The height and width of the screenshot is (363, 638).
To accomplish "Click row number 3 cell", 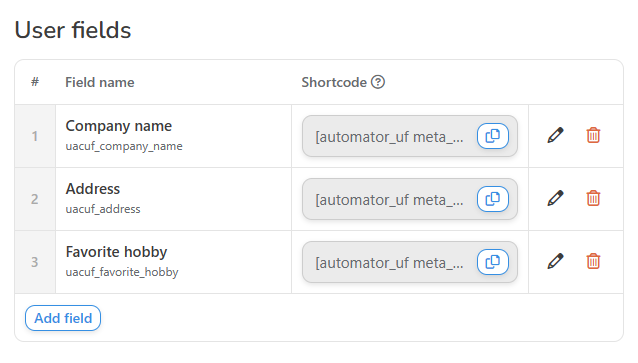I will [x=35, y=262].
